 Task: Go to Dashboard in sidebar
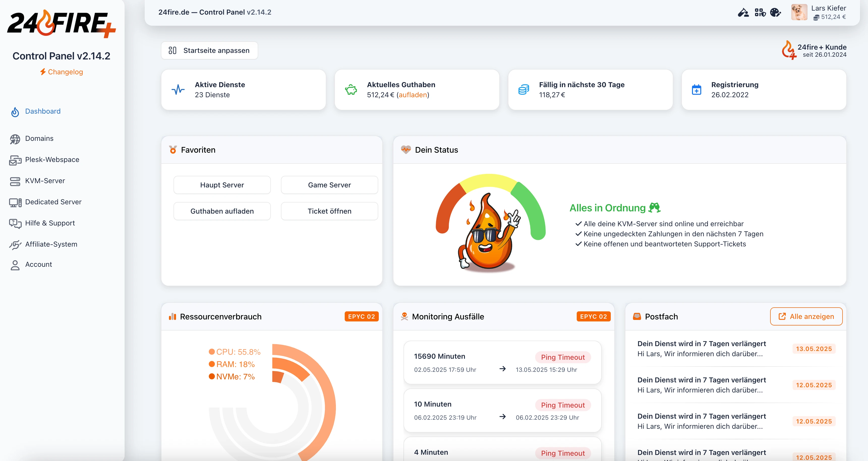[x=43, y=111]
